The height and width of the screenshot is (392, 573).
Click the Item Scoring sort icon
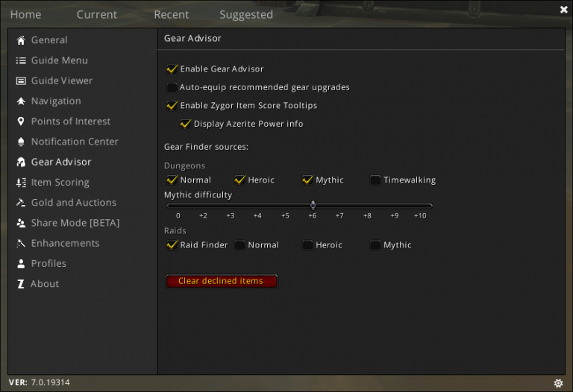[21, 182]
